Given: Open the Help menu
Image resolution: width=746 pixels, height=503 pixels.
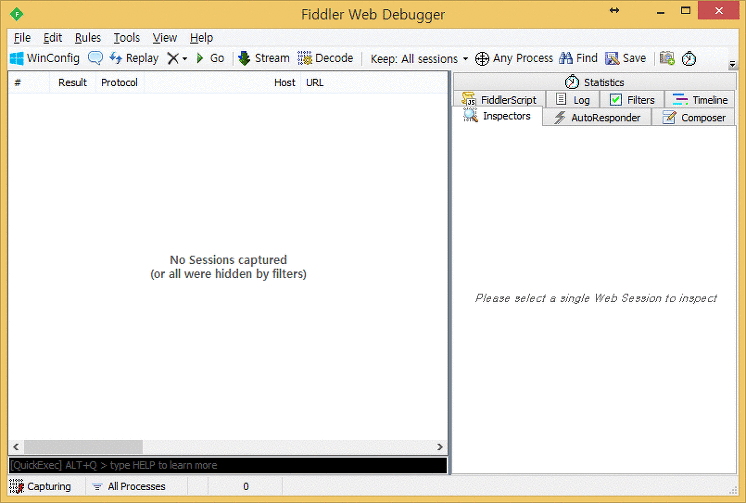Looking at the screenshot, I should (x=201, y=38).
